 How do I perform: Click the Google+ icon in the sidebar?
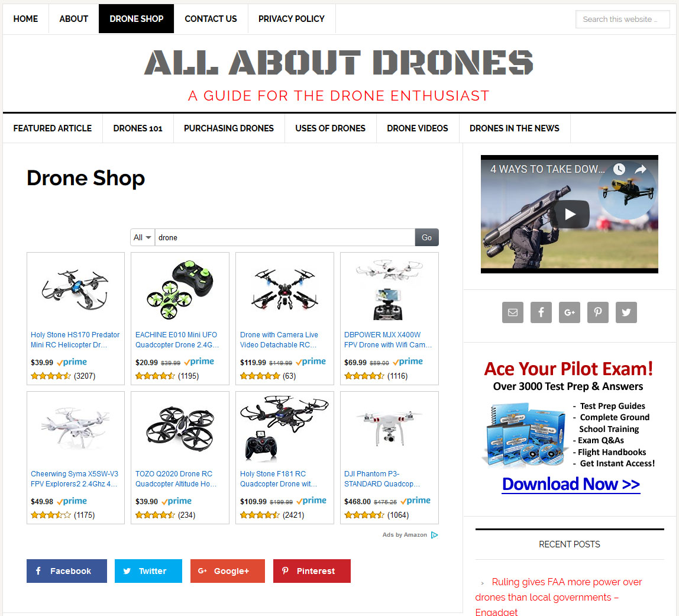[x=570, y=312]
